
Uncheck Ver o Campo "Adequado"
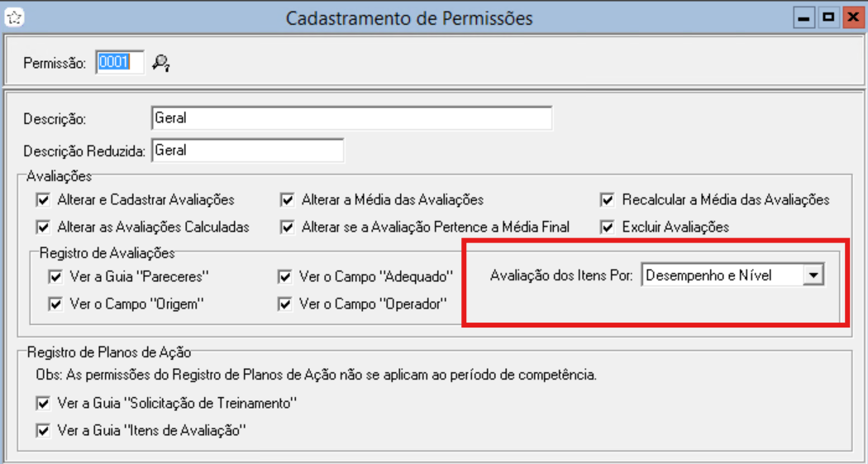(x=284, y=277)
